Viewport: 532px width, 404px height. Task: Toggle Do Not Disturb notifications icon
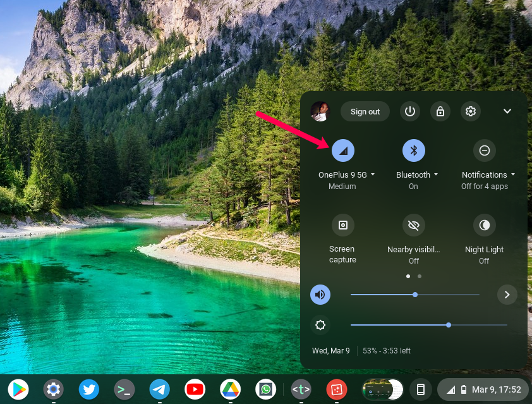click(484, 150)
